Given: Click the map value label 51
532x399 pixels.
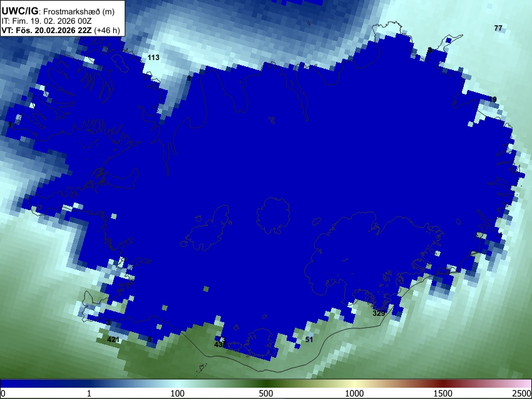Looking at the screenshot, I should coord(309,340).
